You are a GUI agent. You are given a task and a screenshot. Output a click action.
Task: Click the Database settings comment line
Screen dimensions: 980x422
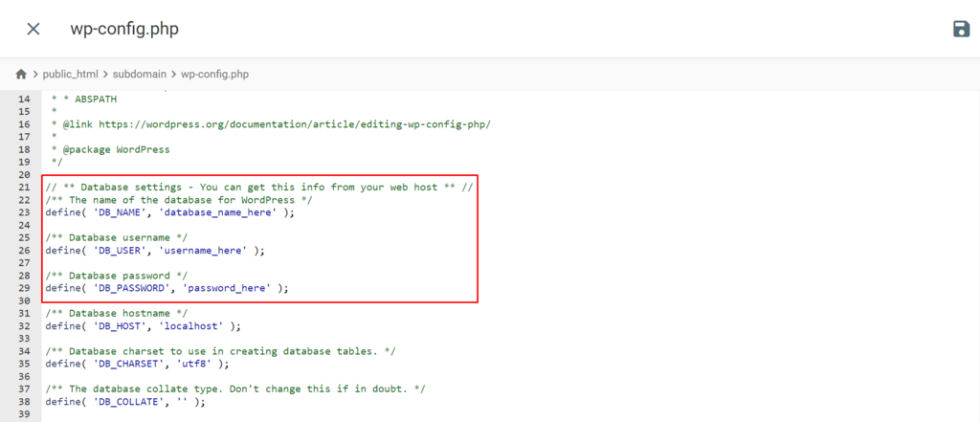pyautogui.click(x=258, y=188)
